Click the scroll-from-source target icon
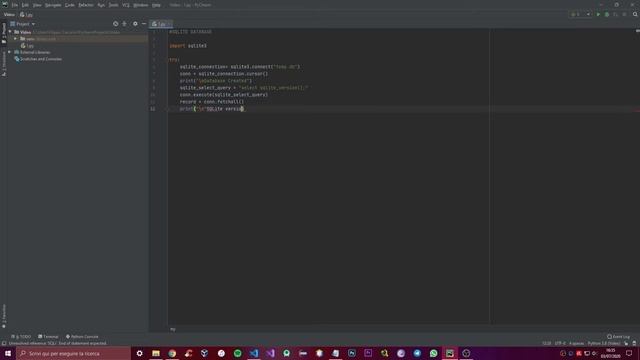This screenshot has width=640, height=360. 116,24
